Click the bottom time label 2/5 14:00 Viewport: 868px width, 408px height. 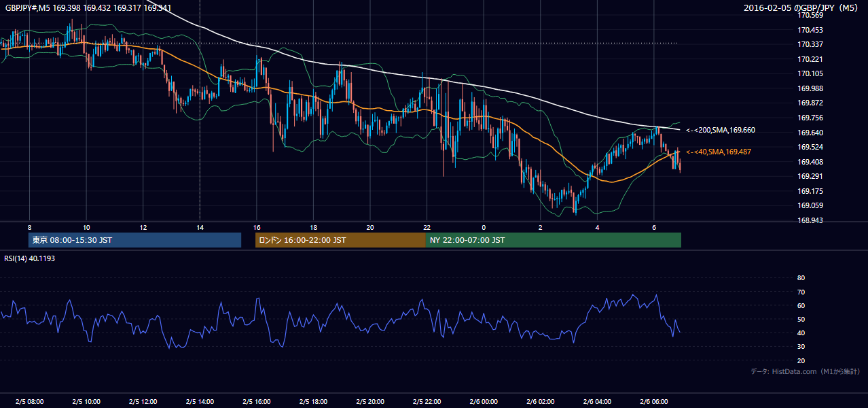click(x=200, y=402)
